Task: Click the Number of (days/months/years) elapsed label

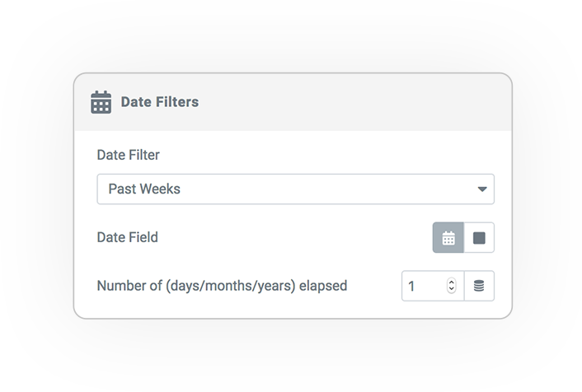Action: (222, 286)
